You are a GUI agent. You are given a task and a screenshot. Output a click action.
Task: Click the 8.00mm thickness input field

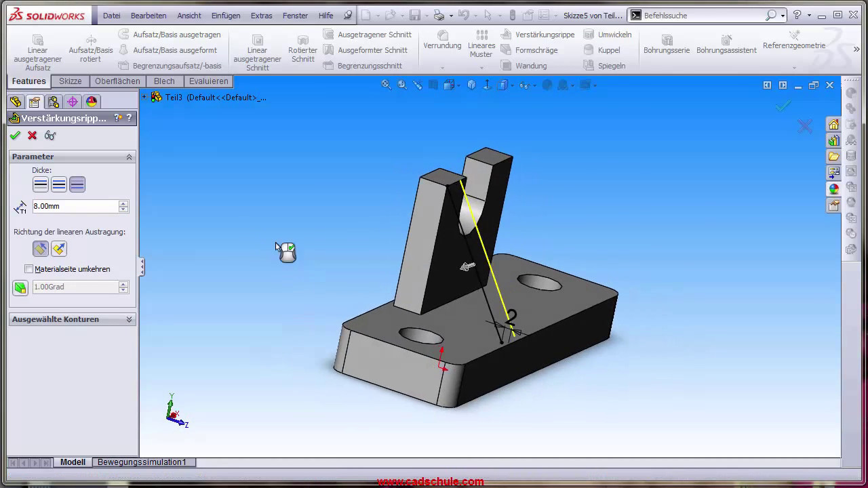pos(75,206)
